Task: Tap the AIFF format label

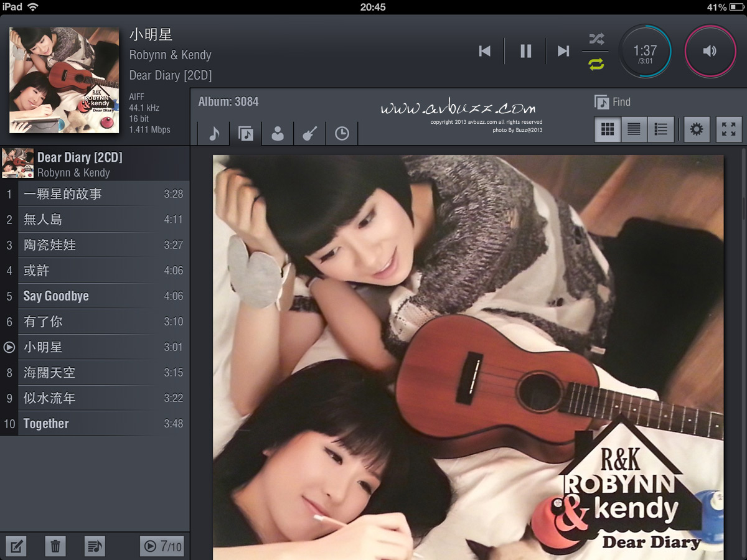Action: tap(137, 96)
